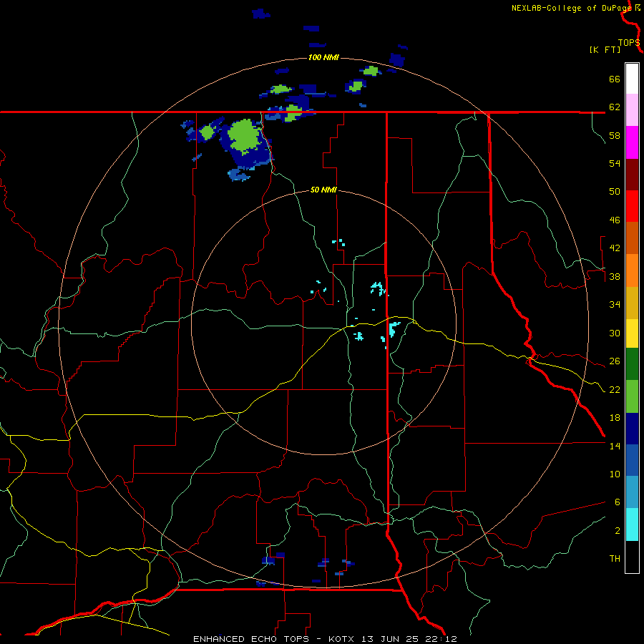The image size is (644, 644).
Task: Click the "10" legend value
Action: (x=615, y=474)
